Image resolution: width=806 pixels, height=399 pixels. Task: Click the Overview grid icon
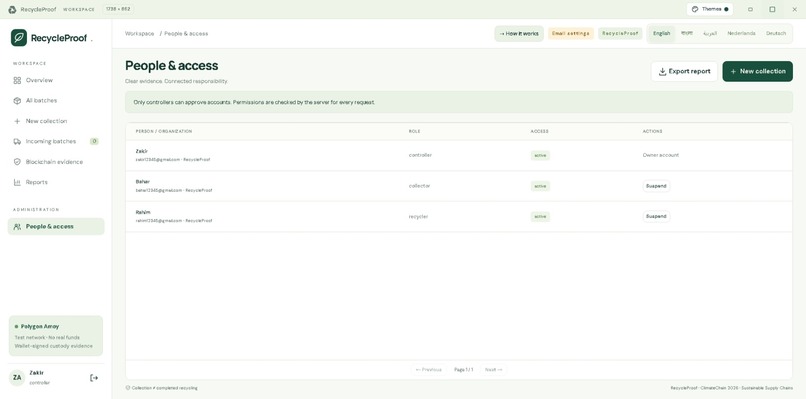[17, 80]
